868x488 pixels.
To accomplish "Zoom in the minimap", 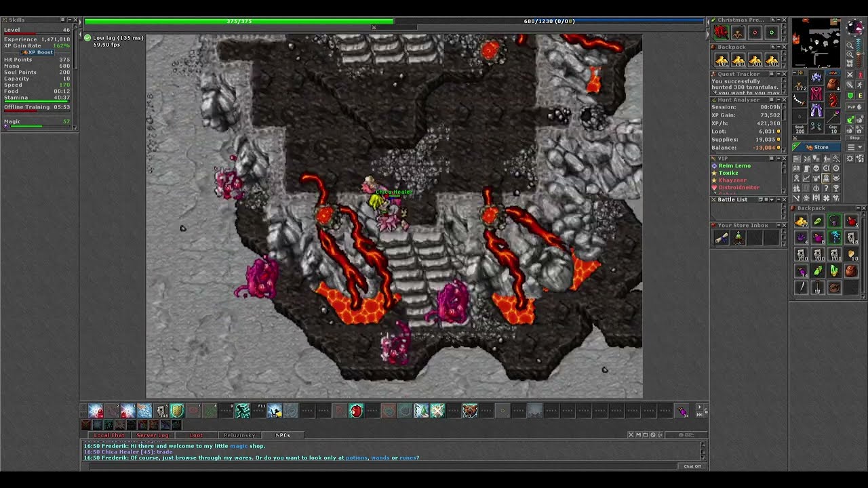I will tap(850, 55).
